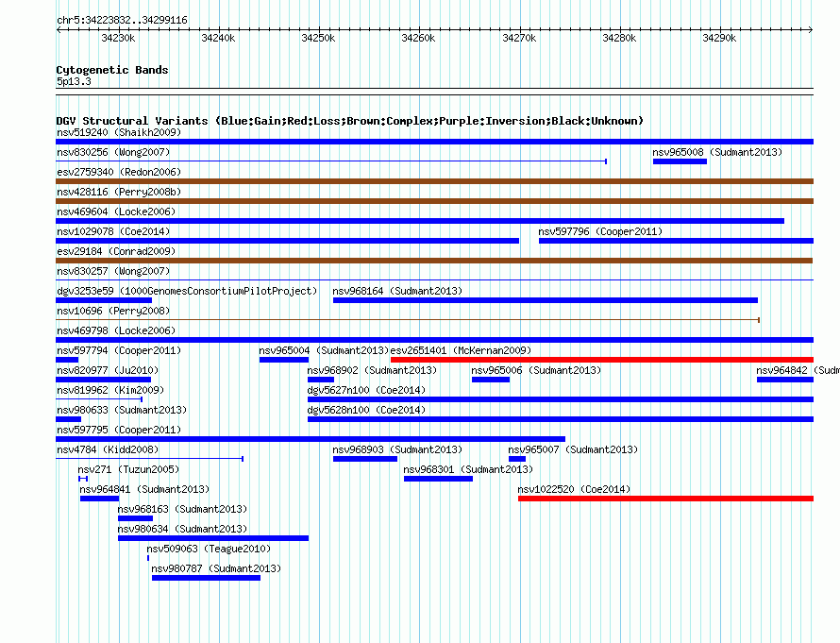Click nsv968902 (Sudmant2013) label
Screen dimensions: 840x643
click(x=372, y=370)
